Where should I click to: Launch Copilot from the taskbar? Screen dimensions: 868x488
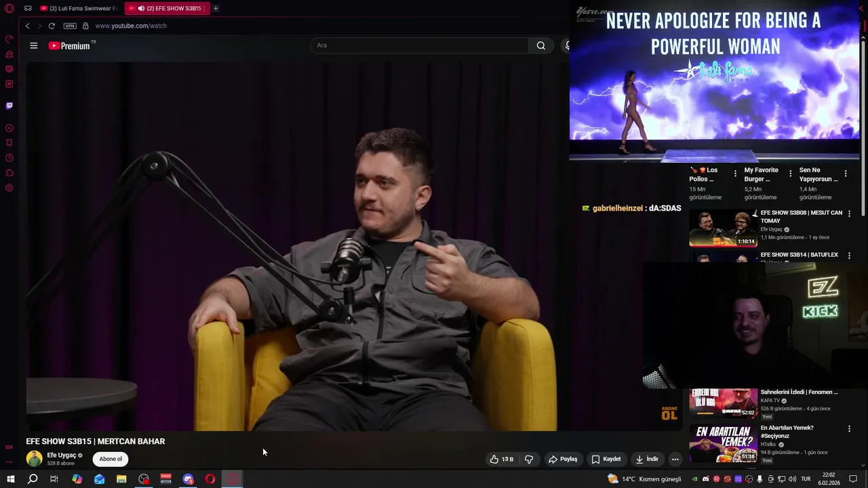77,479
